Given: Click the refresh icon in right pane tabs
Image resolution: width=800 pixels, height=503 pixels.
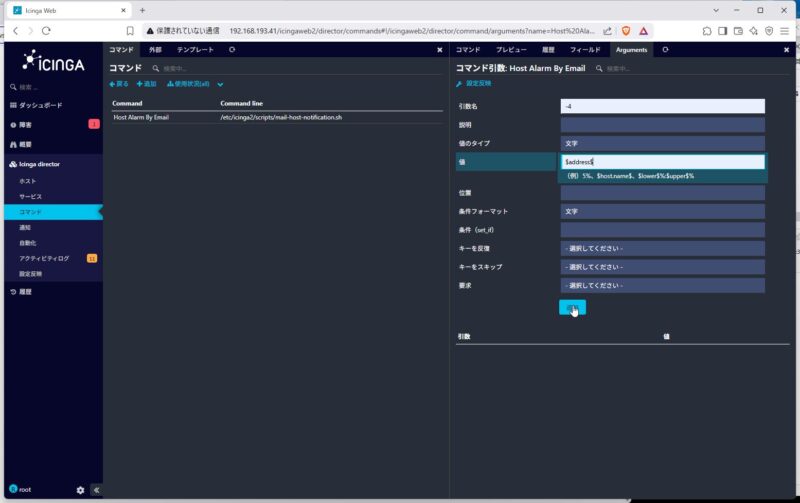Looking at the screenshot, I should 665,49.
